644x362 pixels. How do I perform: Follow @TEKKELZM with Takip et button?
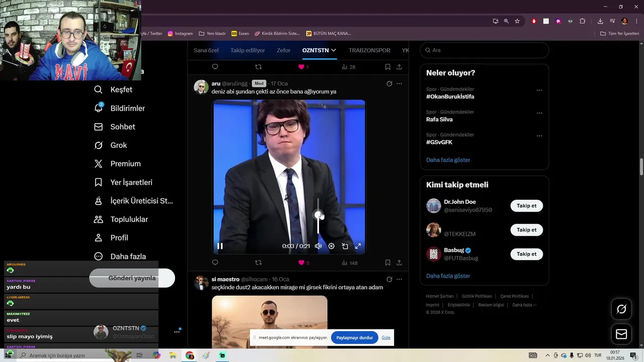click(x=527, y=230)
